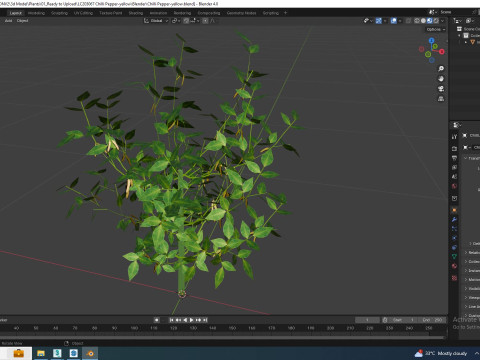Open the View Layer properties tab
Image resolution: width=480 pixels, height=360 pixels.
[454, 167]
